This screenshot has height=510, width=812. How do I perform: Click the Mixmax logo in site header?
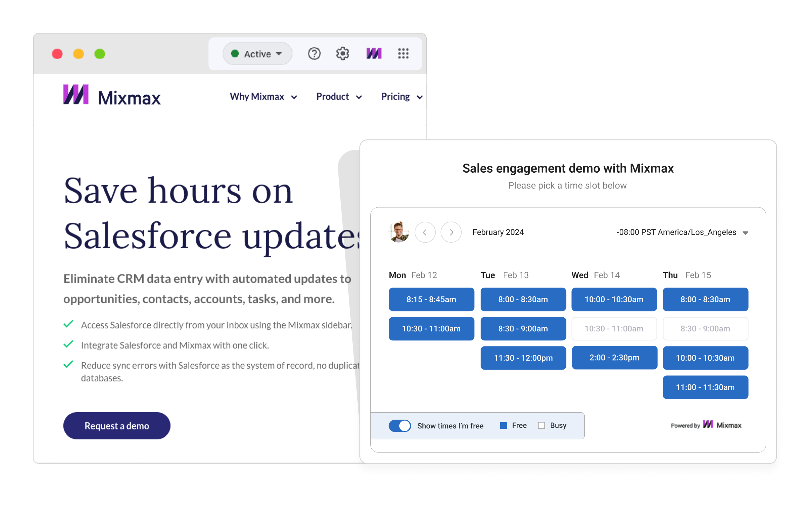pos(112,95)
